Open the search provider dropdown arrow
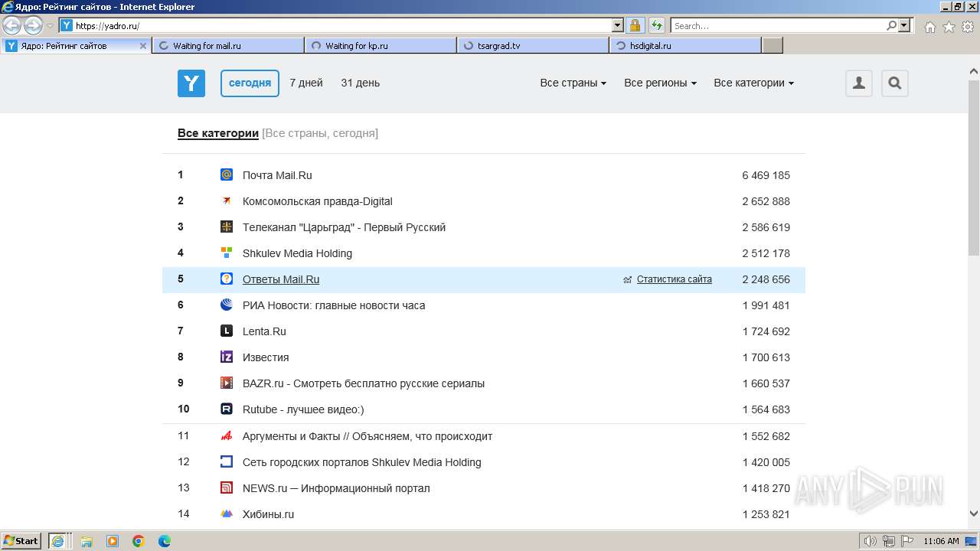This screenshot has width=980, height=551. tap(905, 25)
